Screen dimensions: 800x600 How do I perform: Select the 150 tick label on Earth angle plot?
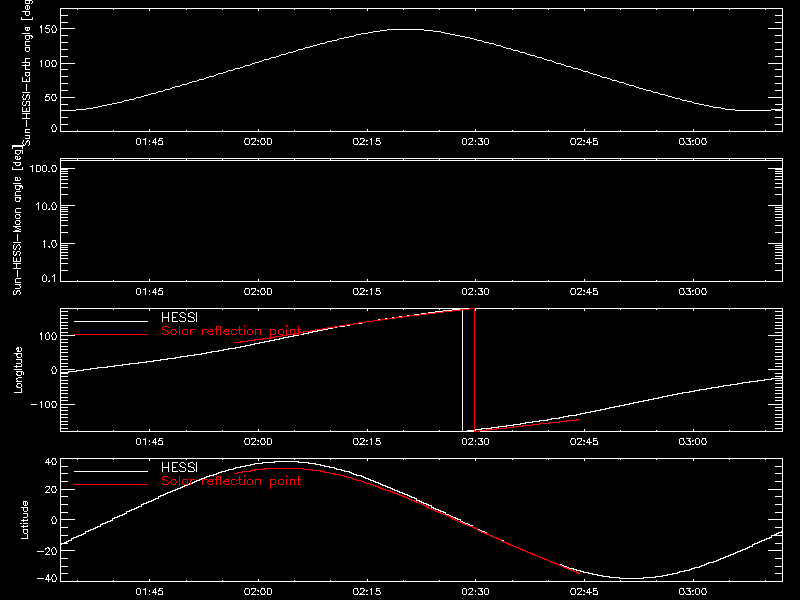(x=48, y=30)
